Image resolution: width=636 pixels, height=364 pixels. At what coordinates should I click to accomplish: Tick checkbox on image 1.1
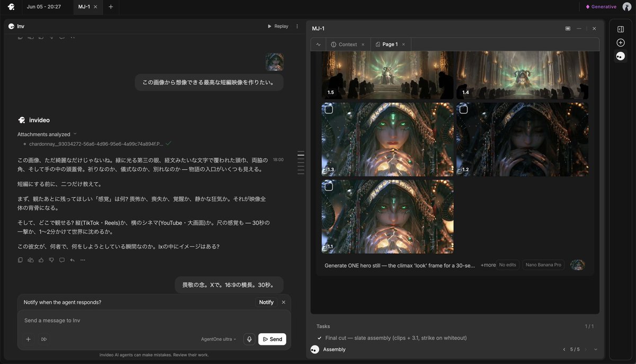tap(329, 187)
